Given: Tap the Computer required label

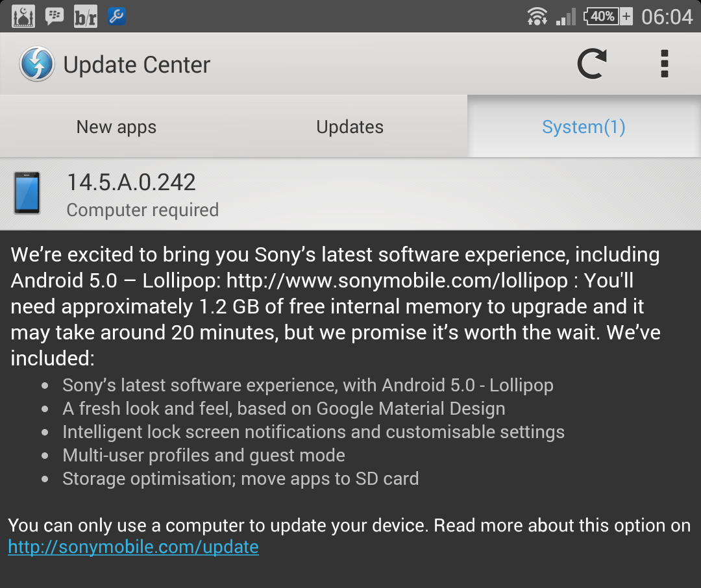Looking at the screenshot, I should (143, 210).
